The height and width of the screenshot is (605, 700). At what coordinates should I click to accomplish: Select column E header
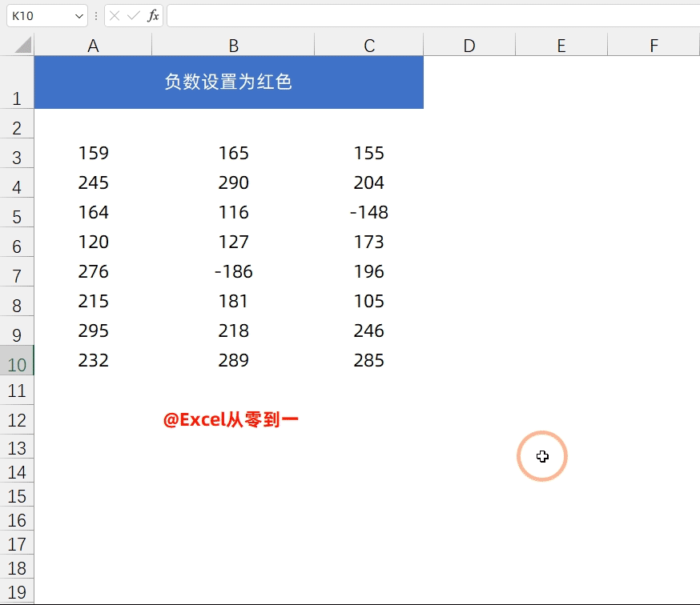pos(561,45)
